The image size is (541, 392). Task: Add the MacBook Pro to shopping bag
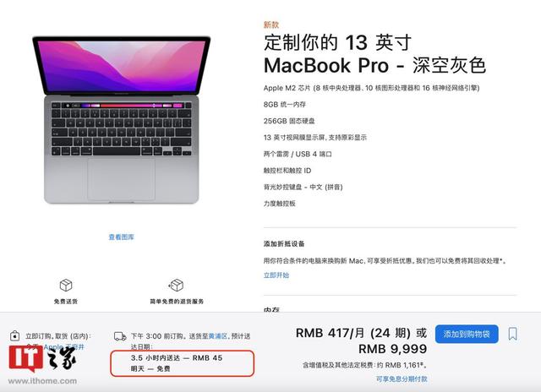467,334
